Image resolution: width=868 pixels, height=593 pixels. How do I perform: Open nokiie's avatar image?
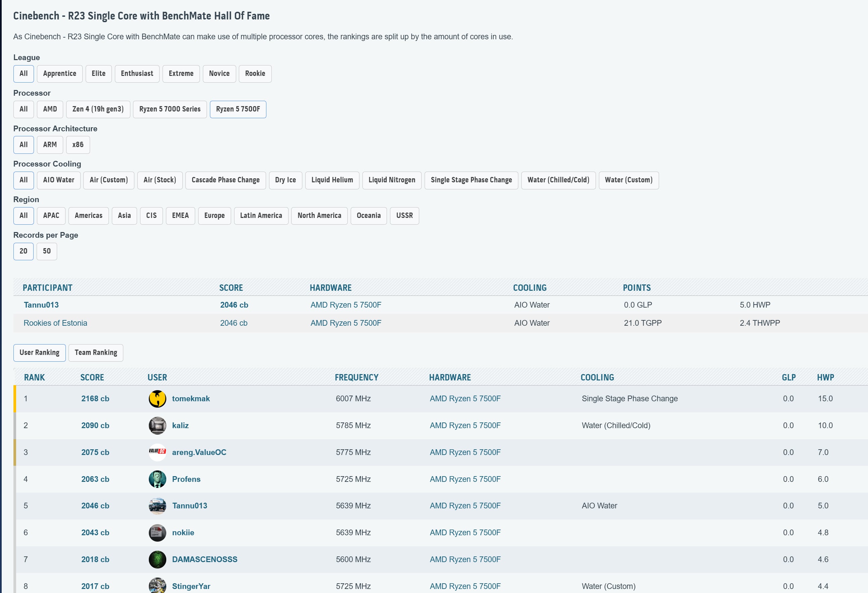(x=157, y=533)
